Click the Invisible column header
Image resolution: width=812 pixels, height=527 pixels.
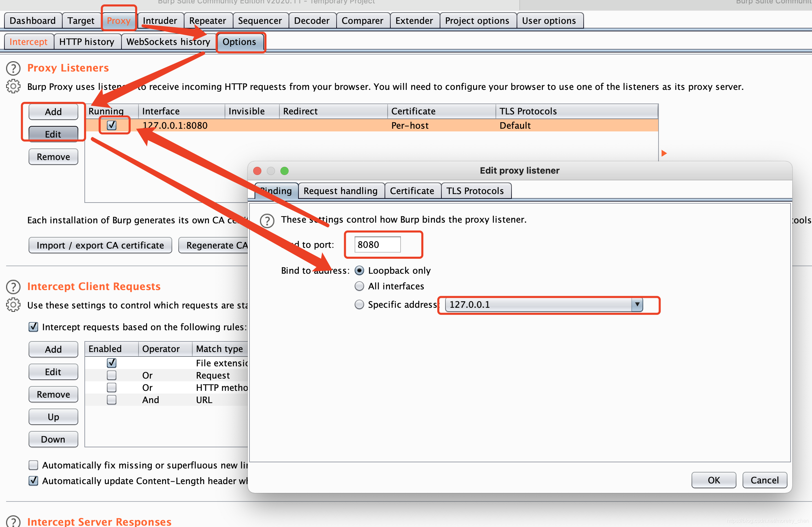[x=252, y=111]
